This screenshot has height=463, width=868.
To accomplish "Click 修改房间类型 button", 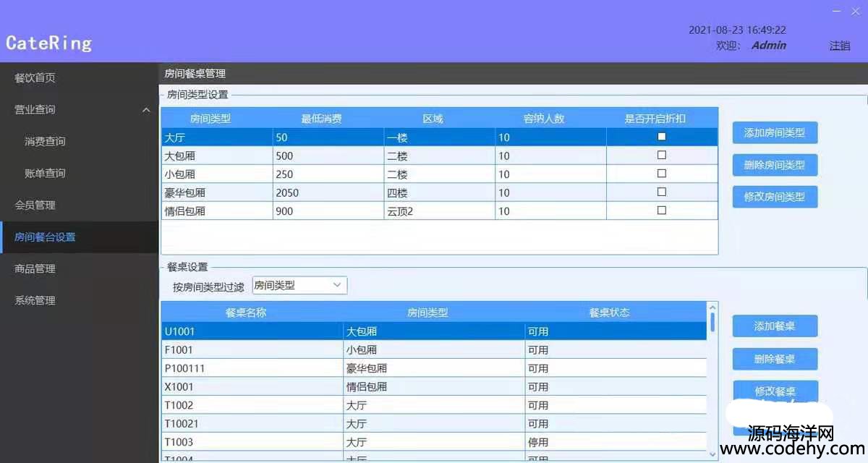I will coord(775,197).
